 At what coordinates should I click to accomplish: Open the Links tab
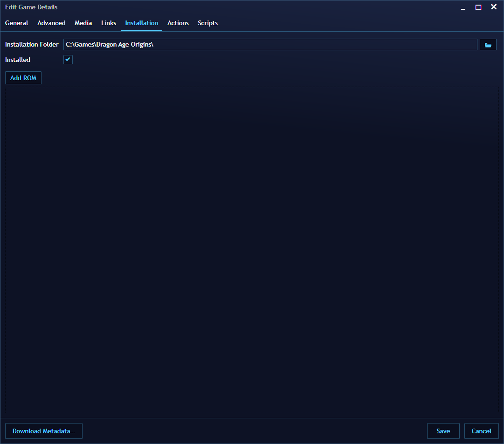[108, 23]
